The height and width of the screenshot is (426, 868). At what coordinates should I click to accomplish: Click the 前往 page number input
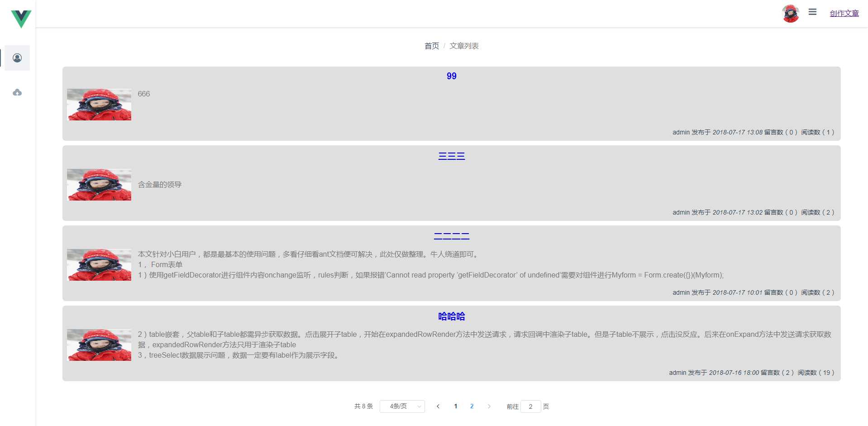(x=531, y=407)
